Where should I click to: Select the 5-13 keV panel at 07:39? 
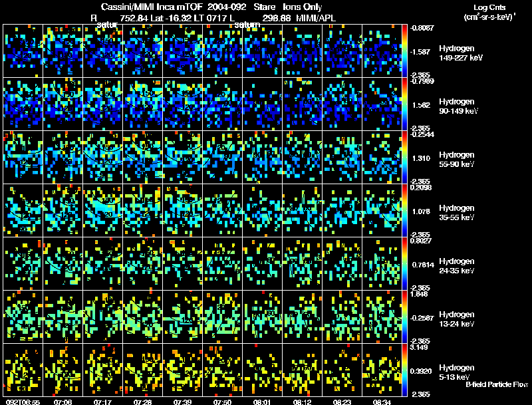[x=182, y=370]
